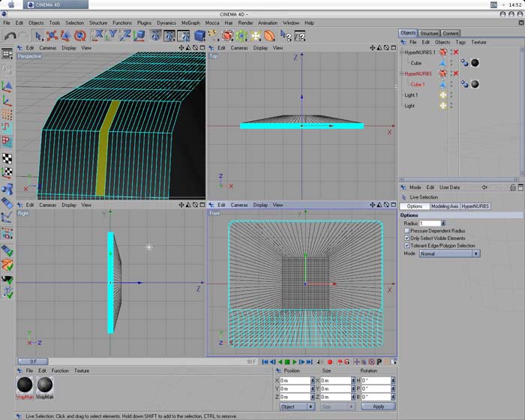Add a light object from the toolbar

pos(256,36)
